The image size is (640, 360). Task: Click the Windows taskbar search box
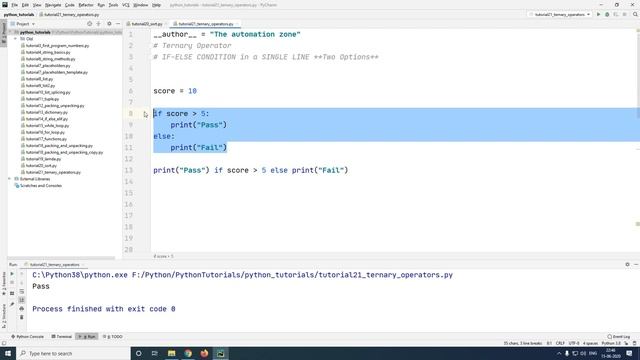73,353
